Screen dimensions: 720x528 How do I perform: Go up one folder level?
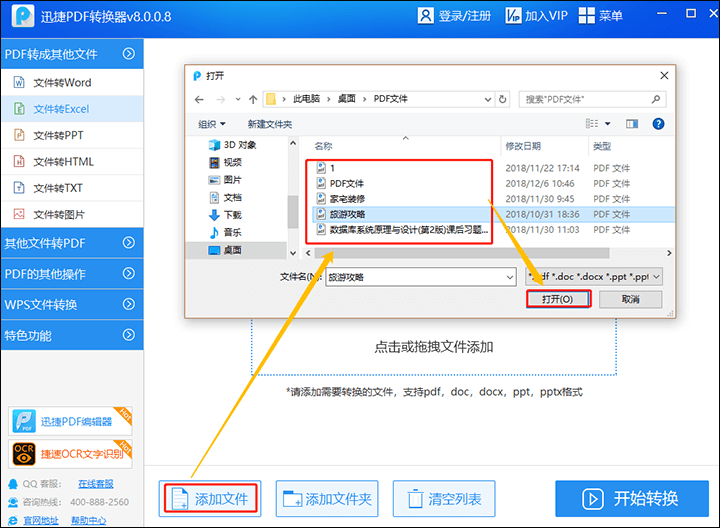click(x=253, y=99)
